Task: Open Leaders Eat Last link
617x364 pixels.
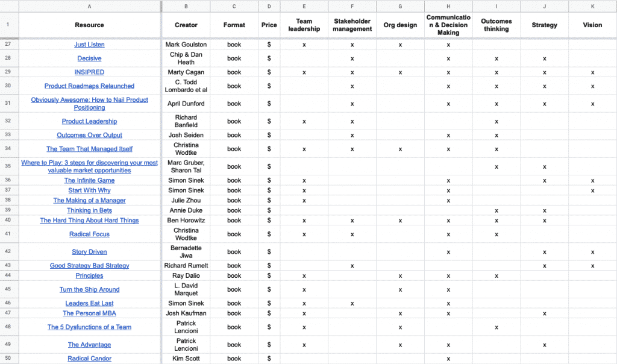Action: pyautogui.click(x=89, y=303)
